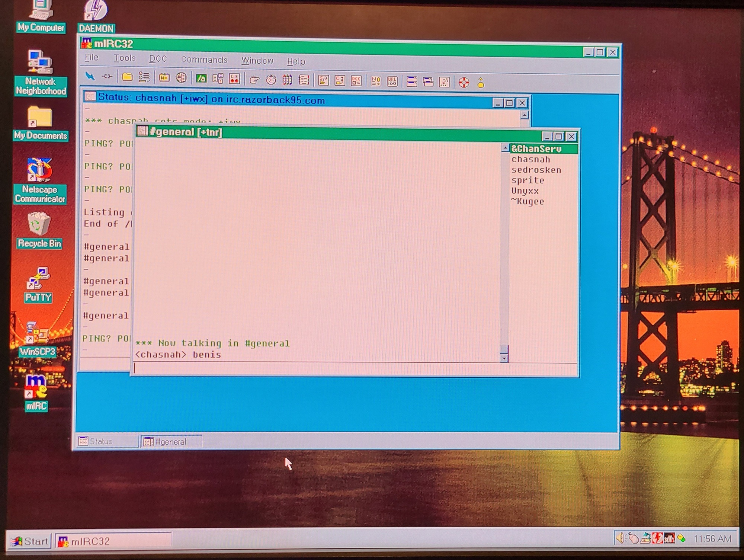Select the Network Neighborhood desktop icon
The height and width of the screenshot is (560, 744).
point(41,73)
